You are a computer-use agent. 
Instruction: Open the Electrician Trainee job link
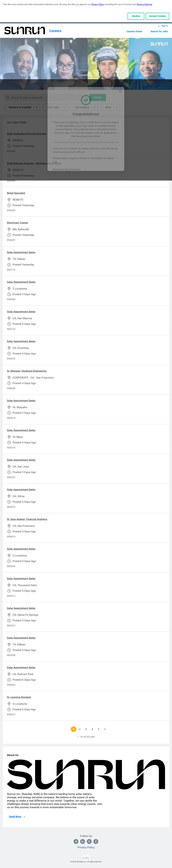[x=17, y=223]
